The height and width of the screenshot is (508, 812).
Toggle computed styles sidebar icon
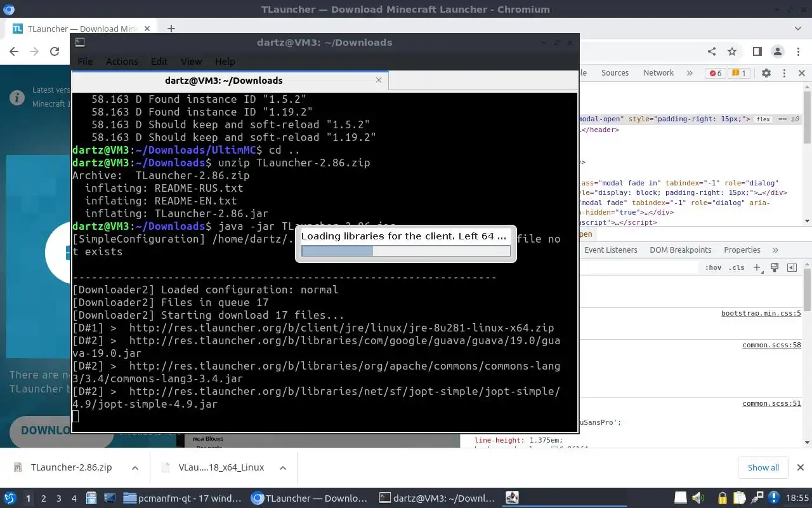point(792,268)
